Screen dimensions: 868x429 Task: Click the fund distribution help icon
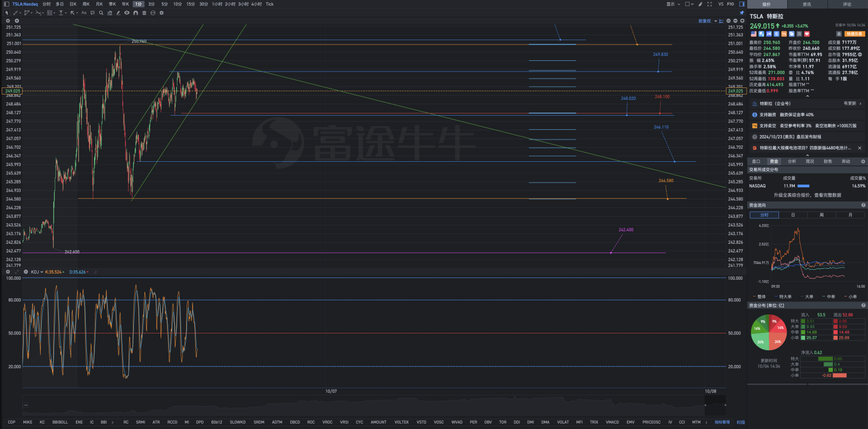[863, 305]
